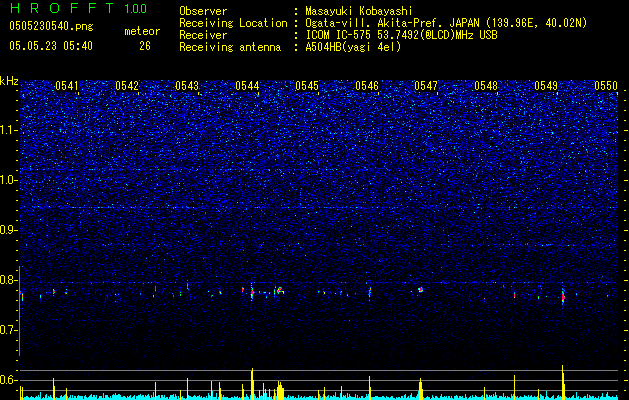
Task: Click the Observer label
Action: coord(203,11)
